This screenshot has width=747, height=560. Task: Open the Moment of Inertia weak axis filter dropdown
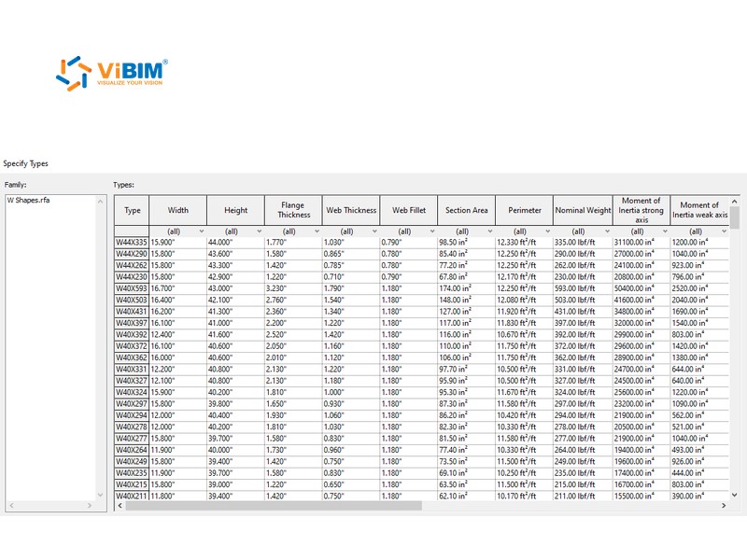699,231
